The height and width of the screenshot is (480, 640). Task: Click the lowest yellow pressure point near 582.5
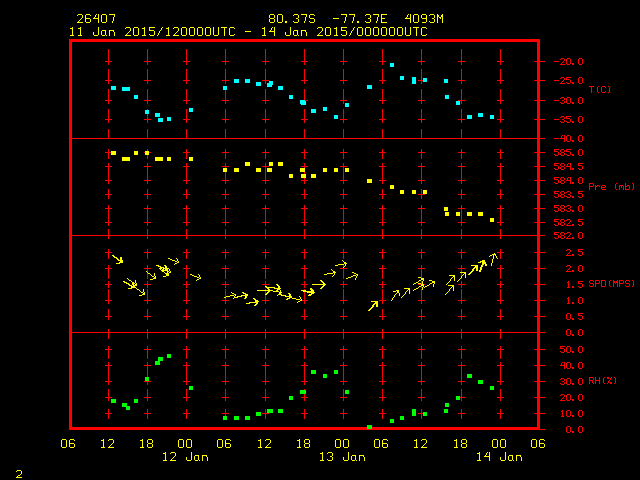pos(492,220)
